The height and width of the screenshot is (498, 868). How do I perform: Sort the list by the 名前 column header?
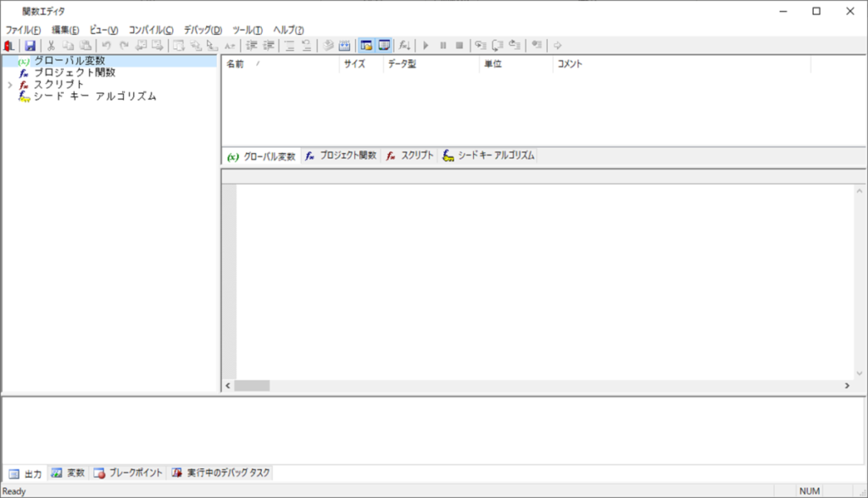click(x=236, y=64)
